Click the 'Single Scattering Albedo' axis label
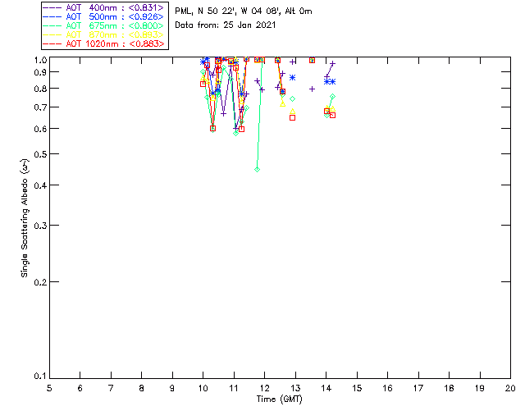This screenshot has width=525, height=420. pos(25,218)
